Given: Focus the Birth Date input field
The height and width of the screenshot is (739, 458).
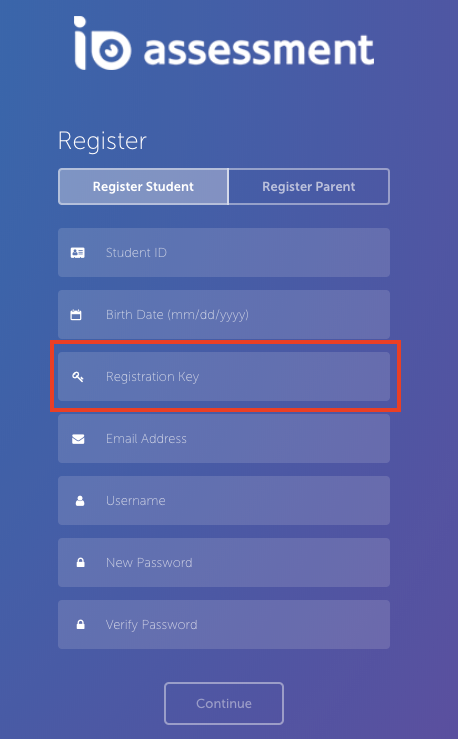Looking at the screenshot, I should click(x=224, y=314).
